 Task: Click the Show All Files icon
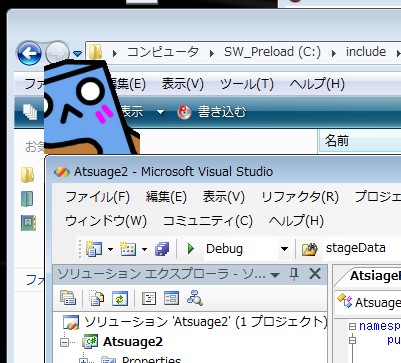[96, 298]
